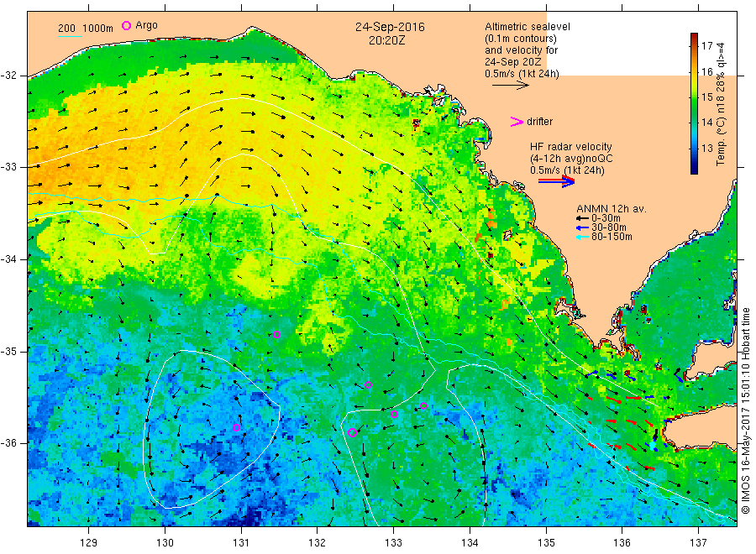756x554 pixels.
Task: Click the magenta drifter arrowhead symbol
Action: [x=517, y=122]
